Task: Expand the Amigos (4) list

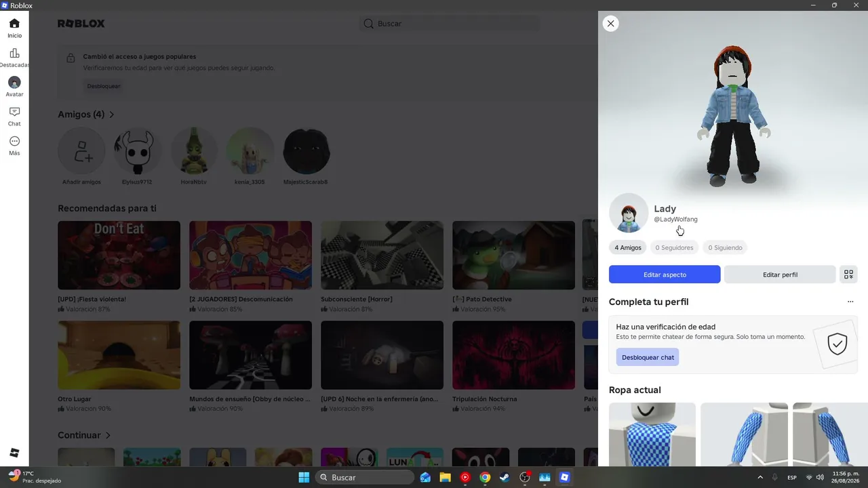Action: (86, 115)
